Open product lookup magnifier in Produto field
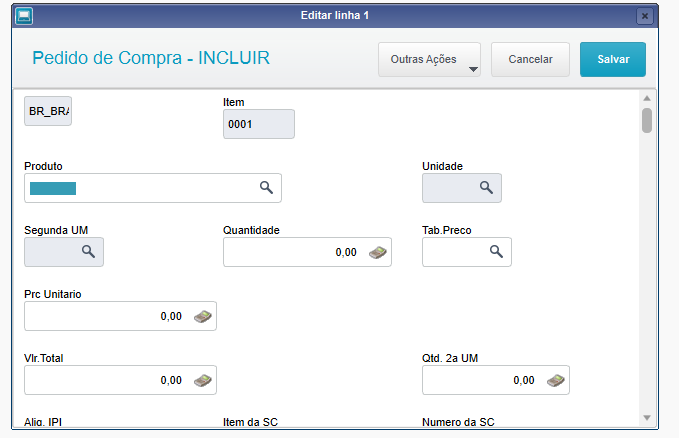This screenshot has width=679, height=438. click(x=266, y=188)
